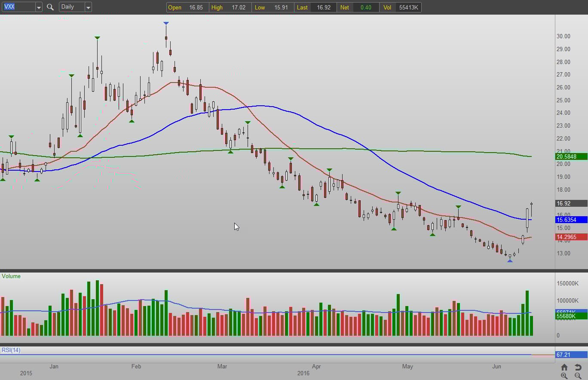This screenshot has height=380, width=588.
Task: Click the blue pivot marker at June low
Action: click(x=510, y=261)
